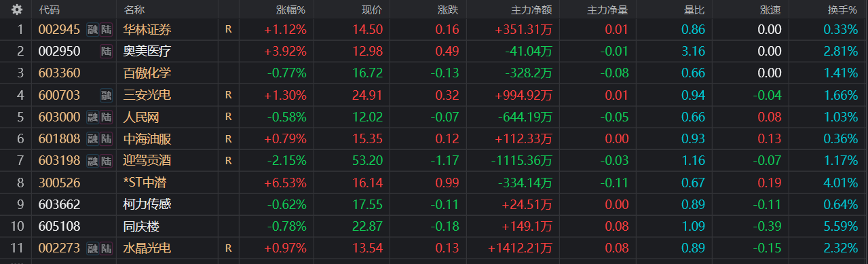Click the 融 badge for 601808
The width and height of the screenshot is (868, 264).
tap(92, 139)
